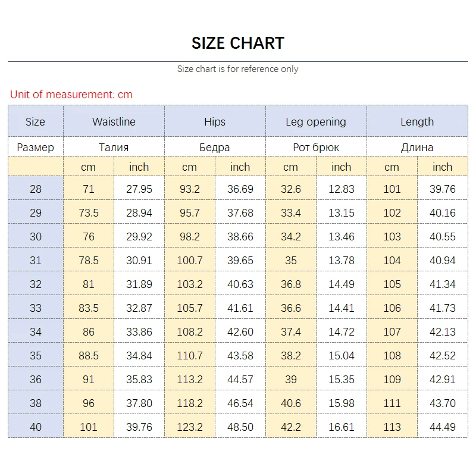Viewport: 476px width, 476px height.
Task: Select the waist value 73.5 cm cell
Action: click(x=89, y=213)
